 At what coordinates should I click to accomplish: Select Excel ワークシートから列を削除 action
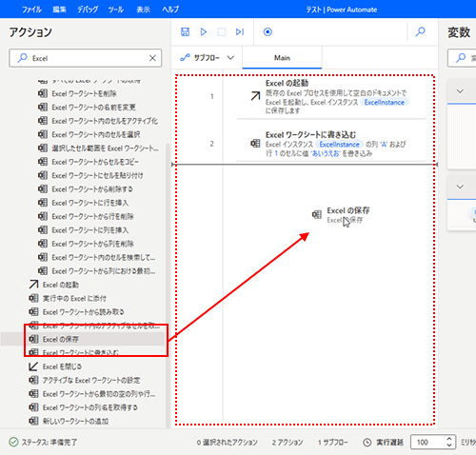(x=92, y=244)
